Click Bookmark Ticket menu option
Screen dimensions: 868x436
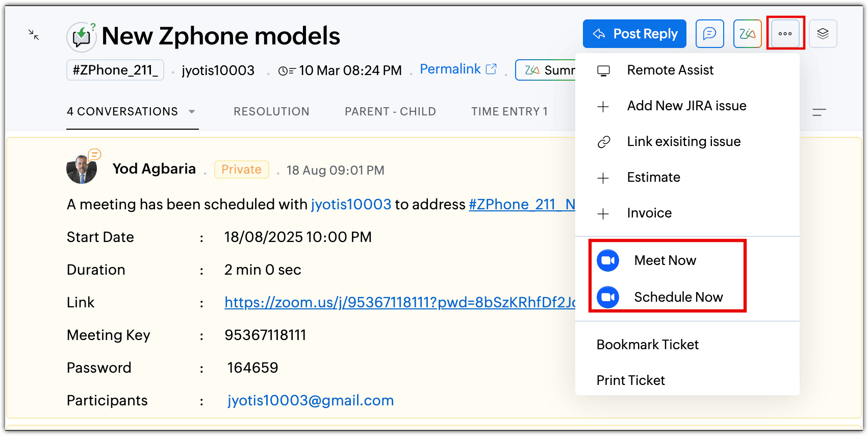[647, 345]
